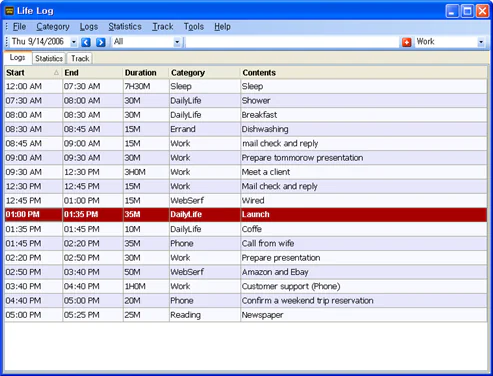Open the Work category dropdown
The image size is (493, 376).
(481, 42)
